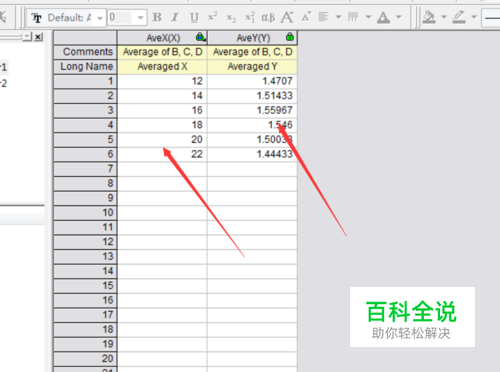Click the Long Name row label
Viewport: 500px width, 372px height.
tap(85, 67)
